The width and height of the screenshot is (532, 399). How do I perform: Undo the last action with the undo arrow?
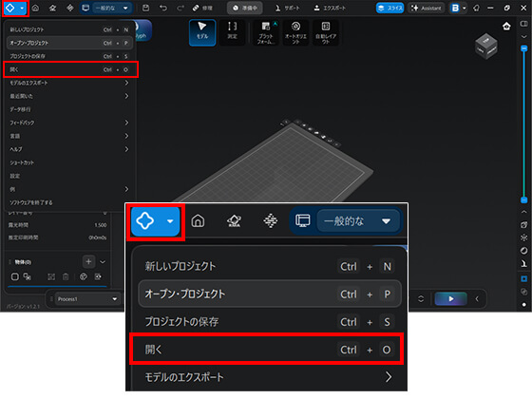[x=163, y=8]
